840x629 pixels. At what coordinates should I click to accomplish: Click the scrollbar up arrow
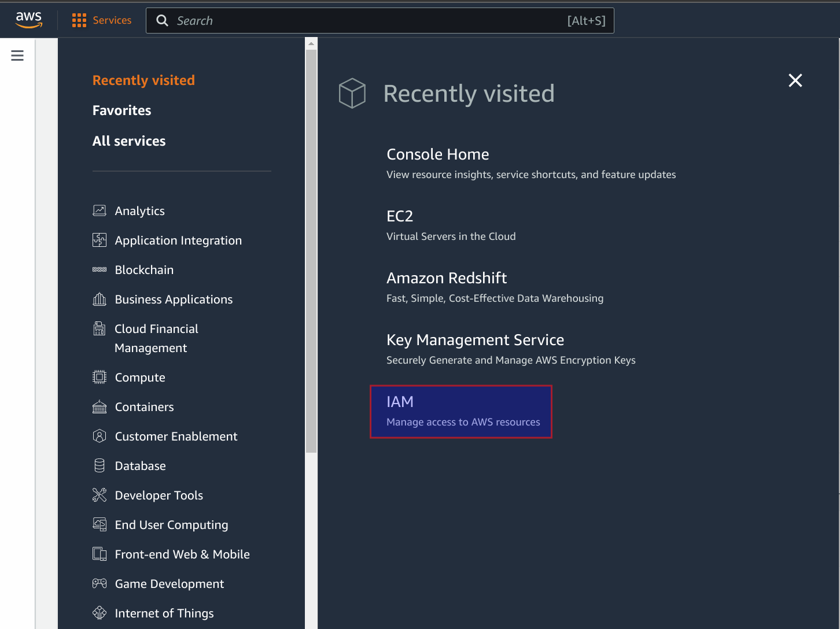(x=311, y=43)
